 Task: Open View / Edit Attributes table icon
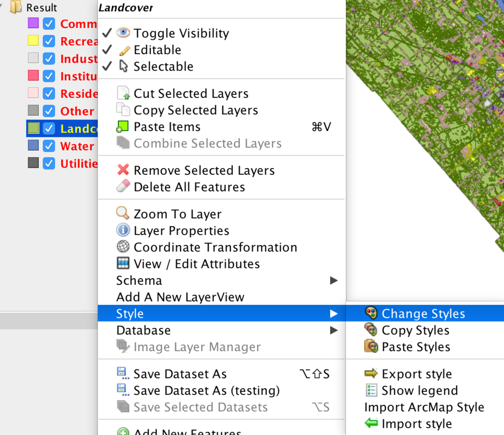pyautogui.click(x=123, y=264)
